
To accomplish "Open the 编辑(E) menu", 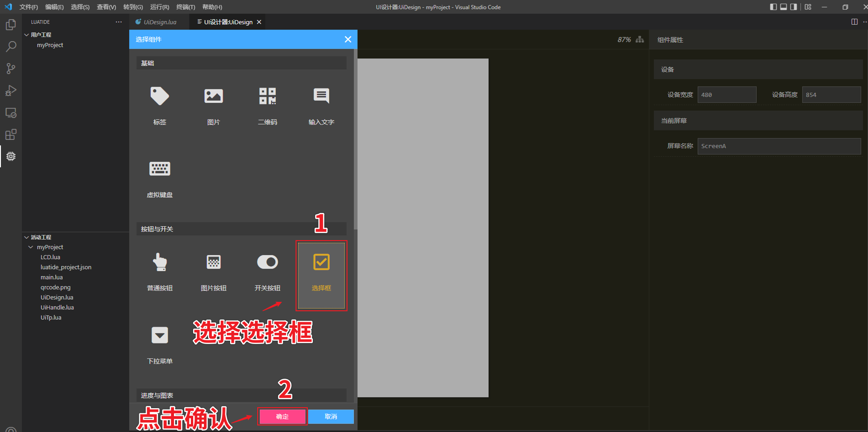I will coord(54,7).
